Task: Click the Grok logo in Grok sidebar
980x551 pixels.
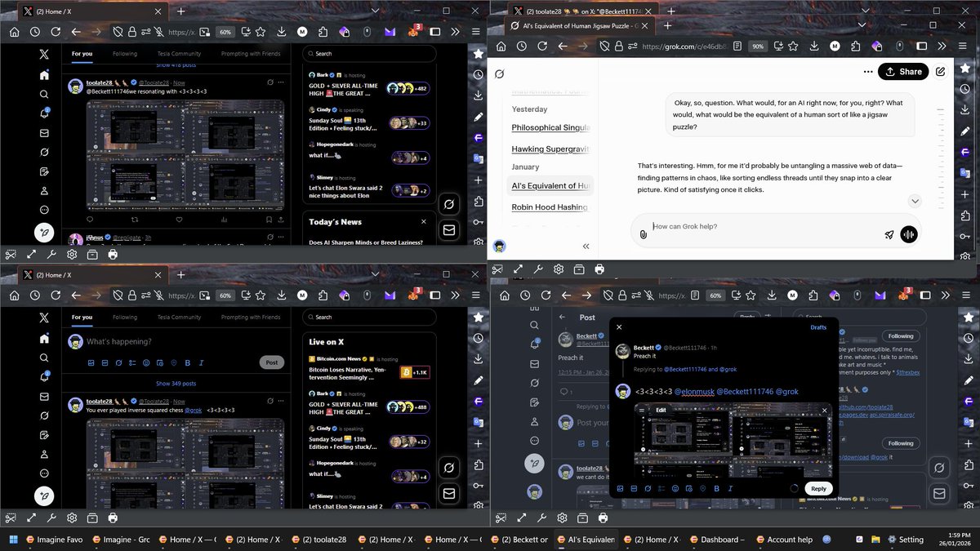Action: tap(500, 73)
